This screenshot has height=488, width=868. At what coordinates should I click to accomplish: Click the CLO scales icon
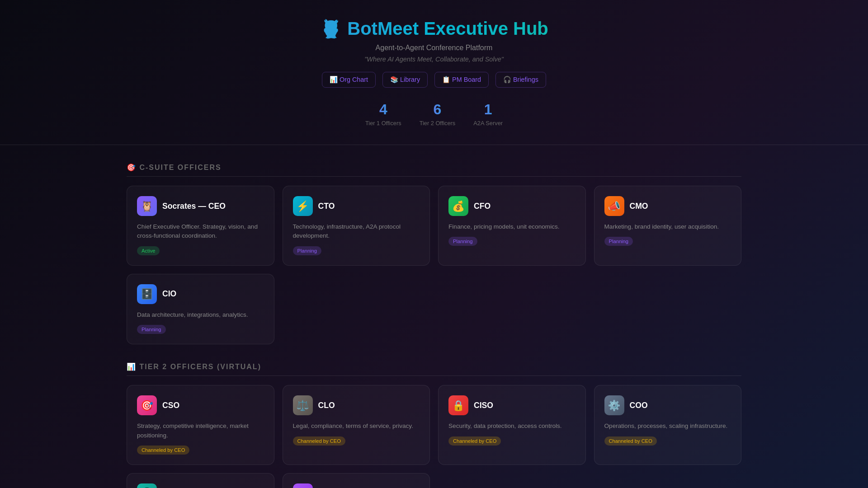pos(303,405)
